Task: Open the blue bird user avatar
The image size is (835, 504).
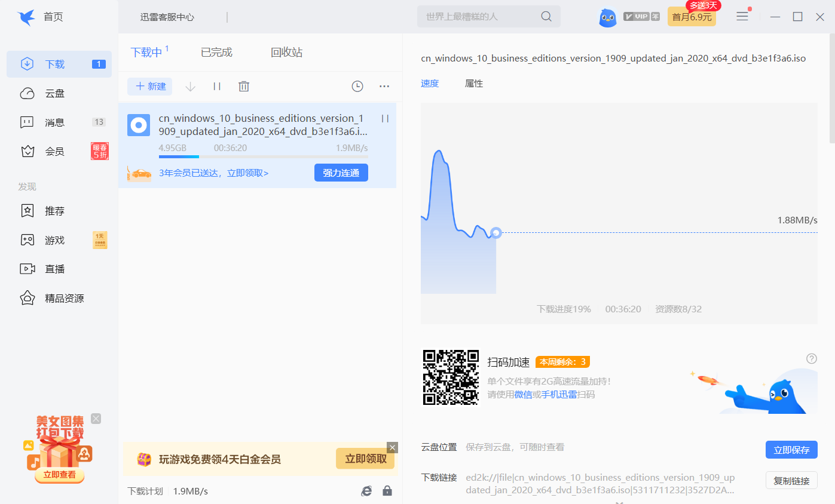Action: click(x=608, y=17)
